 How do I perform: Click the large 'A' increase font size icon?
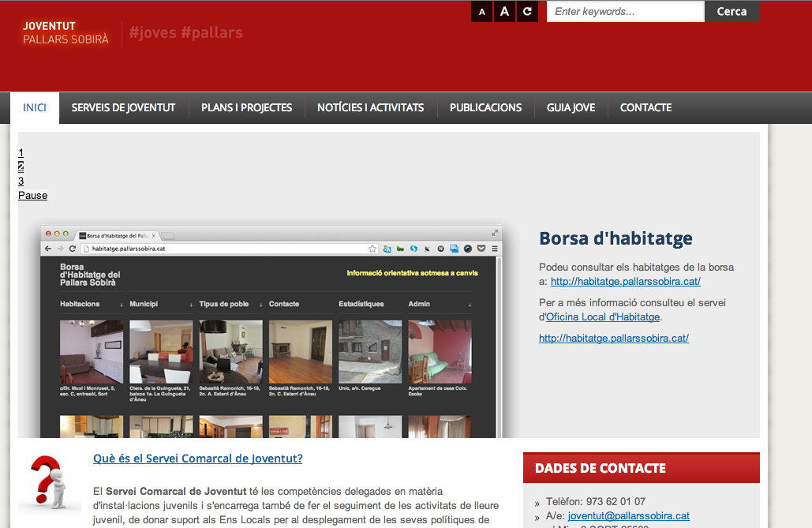(x=504, y=11)
